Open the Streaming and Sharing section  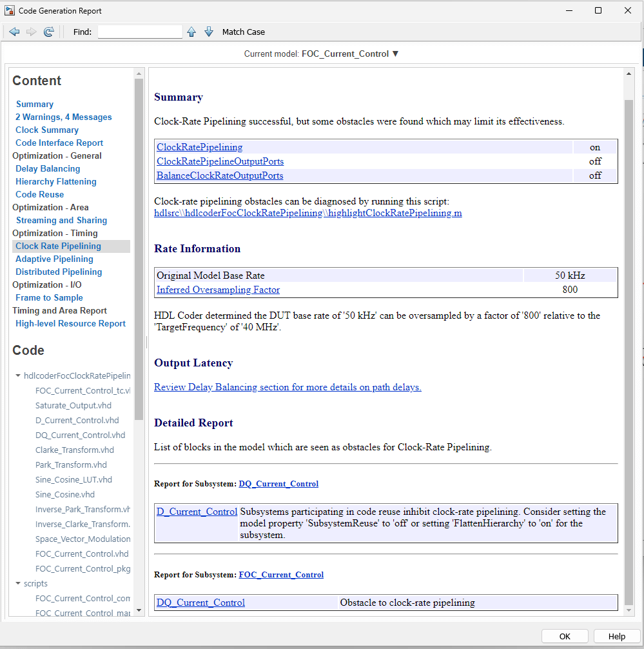pyautogui.click(x=61, y=220)
